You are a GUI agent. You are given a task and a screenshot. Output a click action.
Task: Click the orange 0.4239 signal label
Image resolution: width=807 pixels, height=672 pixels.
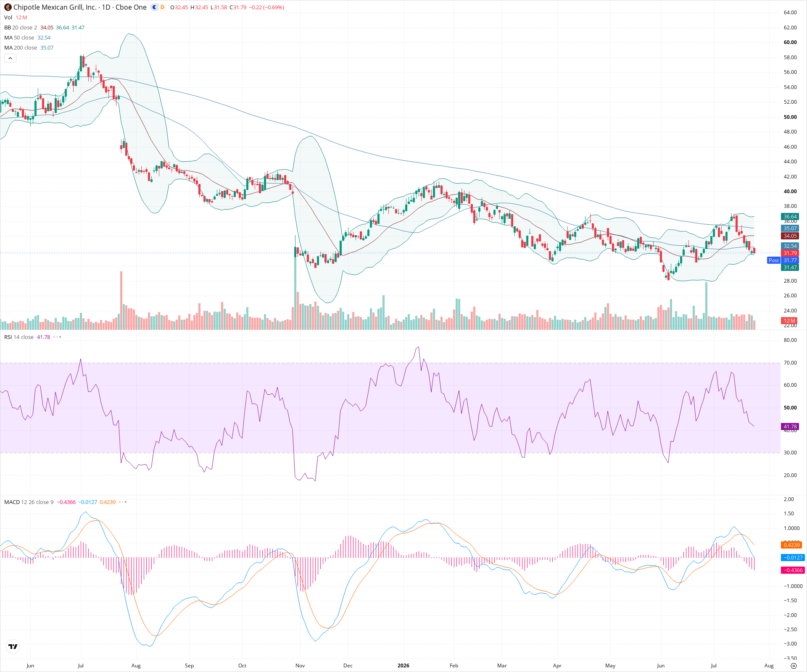coord(791,545)
